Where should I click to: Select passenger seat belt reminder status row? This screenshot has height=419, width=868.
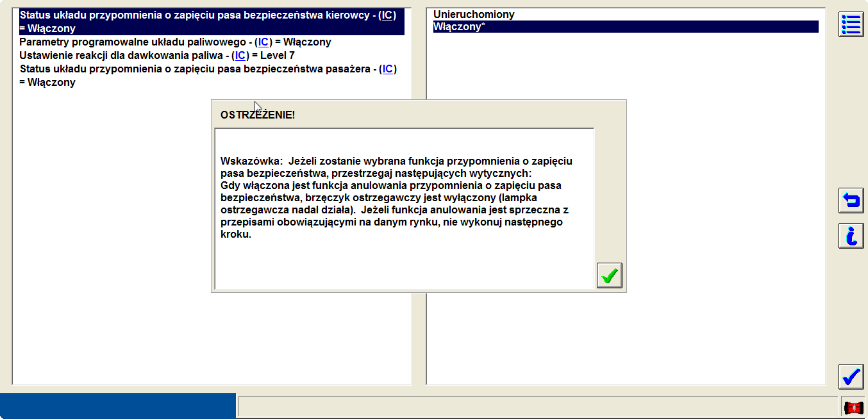(192, 69)
